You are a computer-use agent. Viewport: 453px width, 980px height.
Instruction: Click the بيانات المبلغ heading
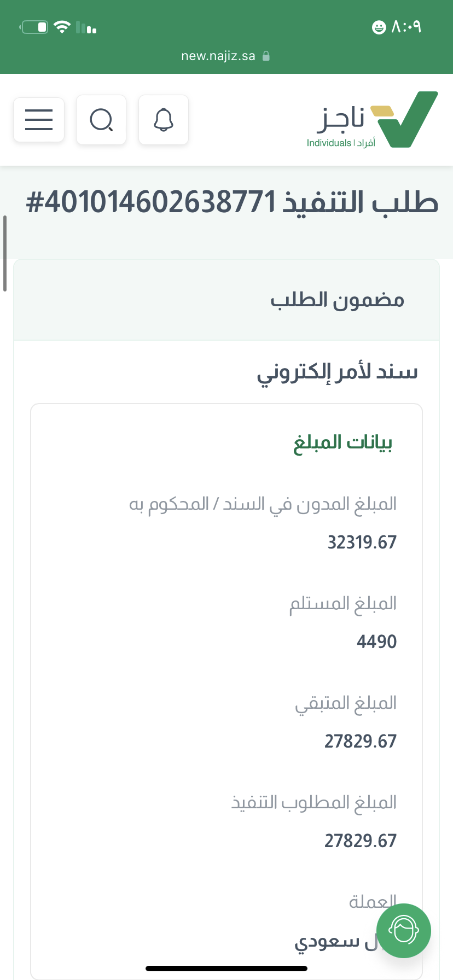coord(342,442)
